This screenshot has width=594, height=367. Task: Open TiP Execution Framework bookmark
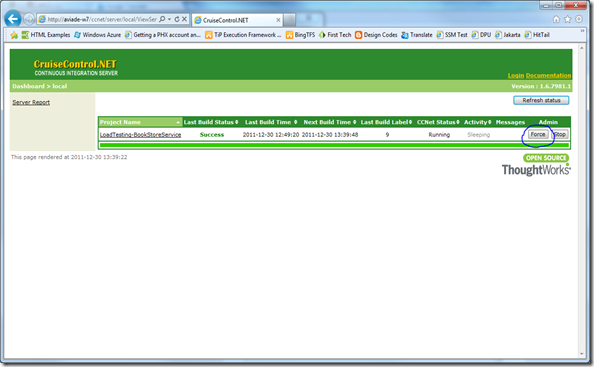point(243,35)
